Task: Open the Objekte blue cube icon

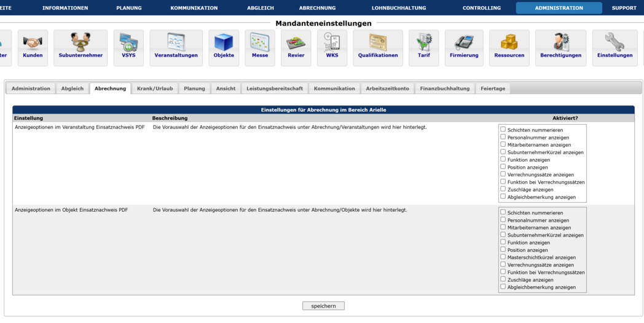Action: click(224, 42)
